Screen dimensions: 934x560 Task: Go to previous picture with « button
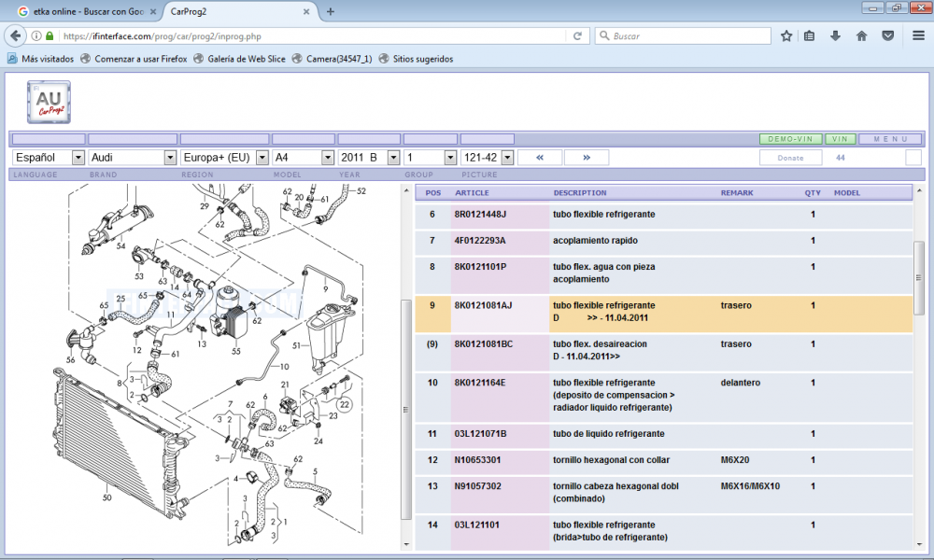click(540, 158)
